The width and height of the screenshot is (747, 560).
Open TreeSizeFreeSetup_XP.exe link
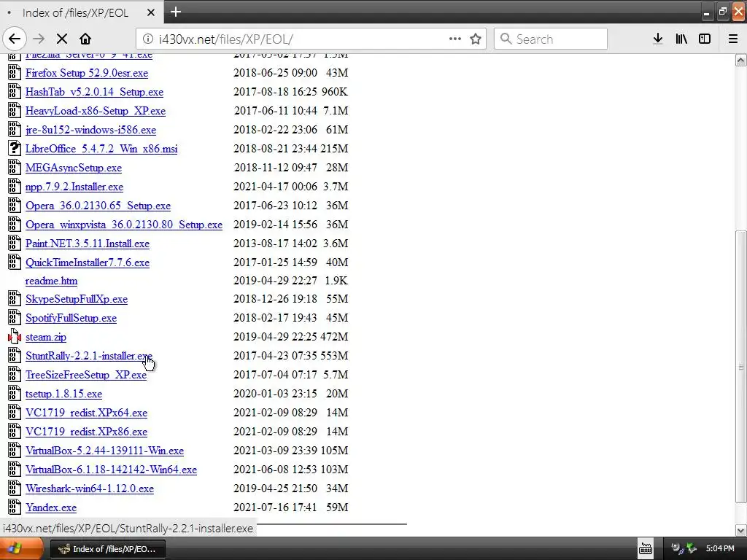click(86, 375)
